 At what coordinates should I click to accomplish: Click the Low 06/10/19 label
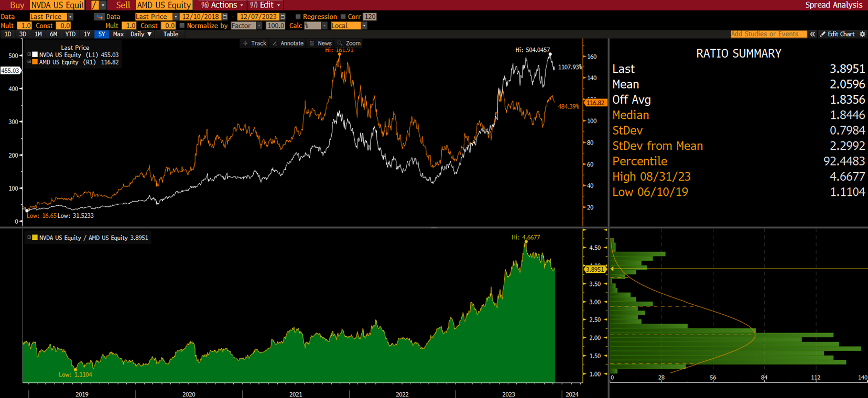tap(650, 192)
